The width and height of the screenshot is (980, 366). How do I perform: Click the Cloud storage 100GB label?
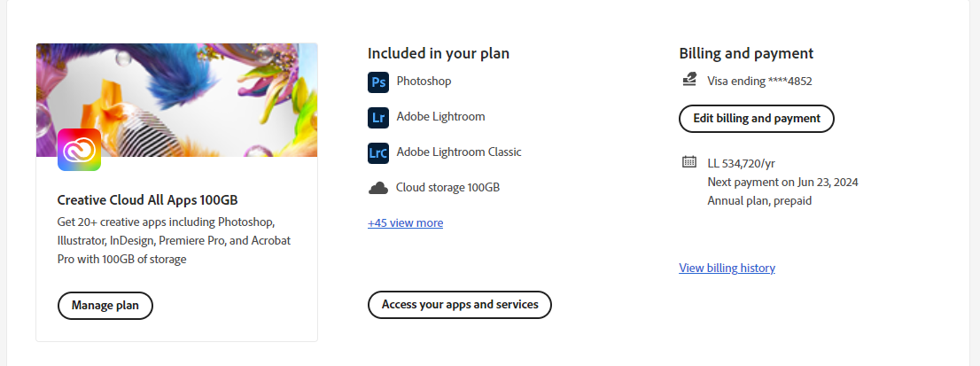tap(447, 187)
